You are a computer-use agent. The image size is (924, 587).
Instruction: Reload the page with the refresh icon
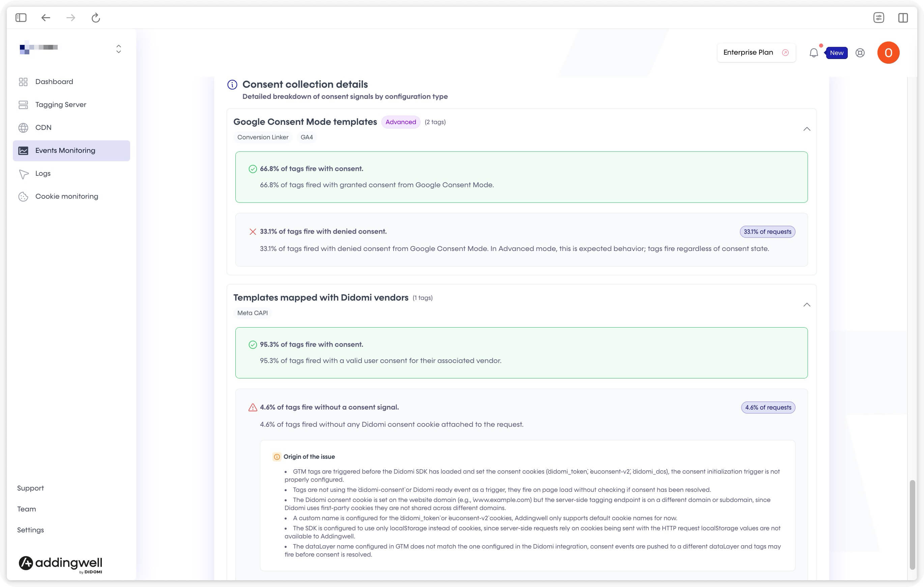pyautogui.click(x=95, y=18)
